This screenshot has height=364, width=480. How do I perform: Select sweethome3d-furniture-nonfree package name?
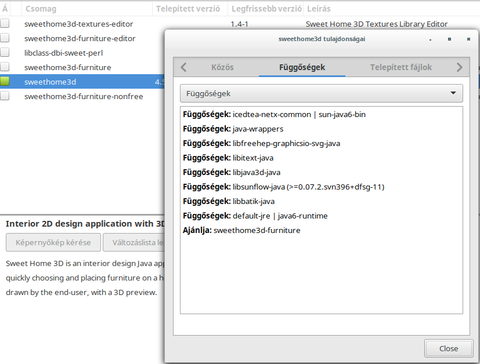[84, 96]
